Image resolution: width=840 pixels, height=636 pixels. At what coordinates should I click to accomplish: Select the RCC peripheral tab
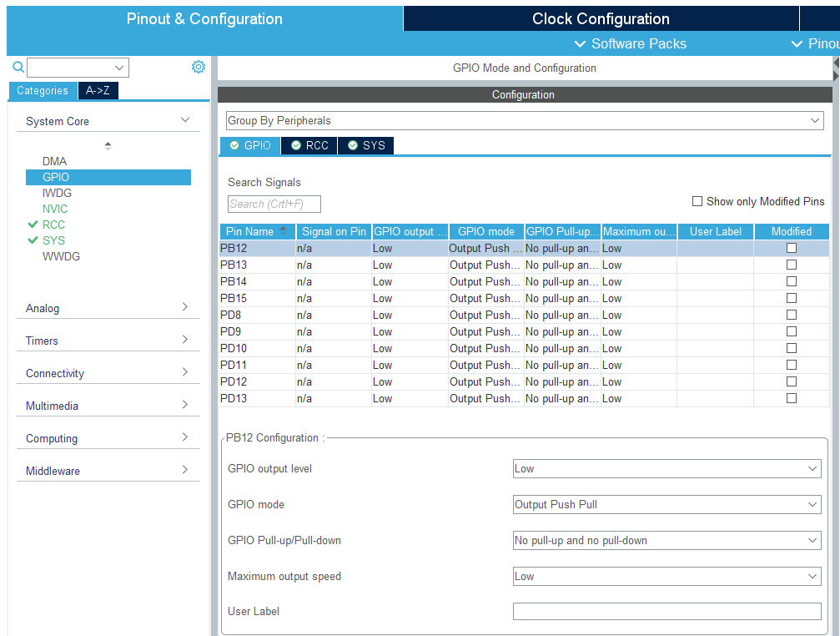point(309,146)
